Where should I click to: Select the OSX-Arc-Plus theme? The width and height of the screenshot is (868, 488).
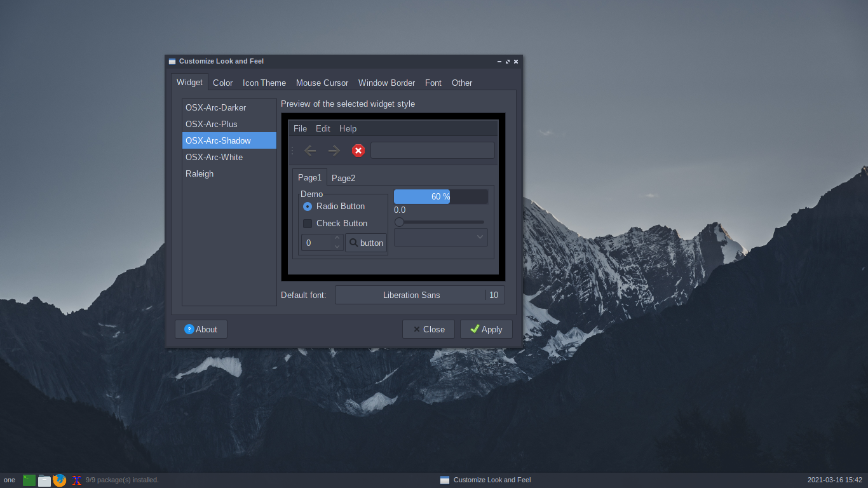click(229, 124)
